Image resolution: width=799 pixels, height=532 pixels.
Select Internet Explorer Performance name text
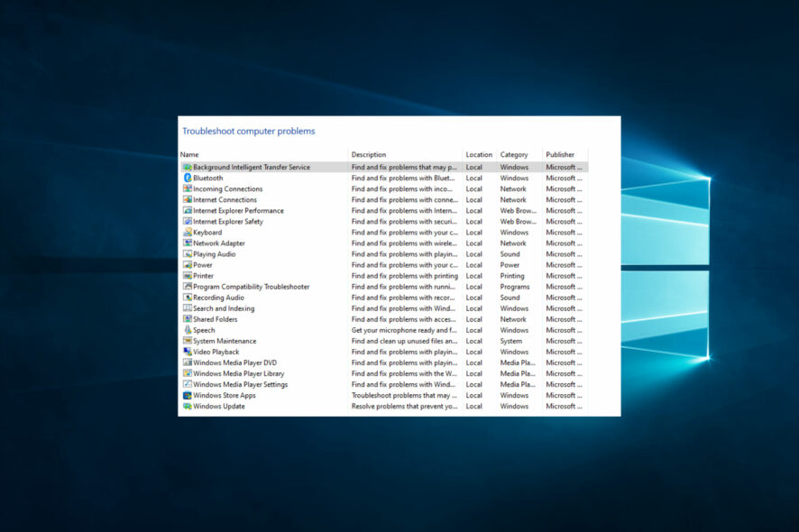[238, 210]
